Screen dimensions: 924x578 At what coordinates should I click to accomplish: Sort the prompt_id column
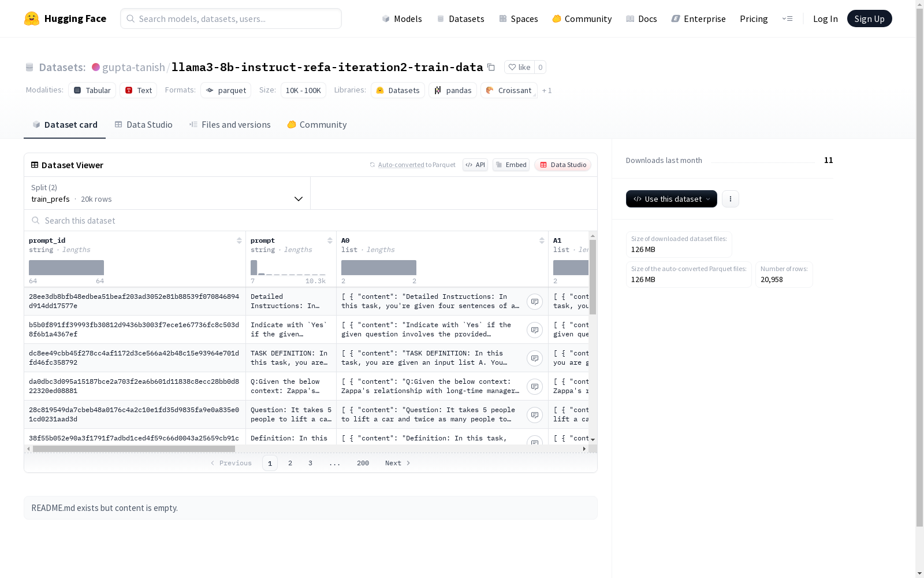click(x=239, y=240)
